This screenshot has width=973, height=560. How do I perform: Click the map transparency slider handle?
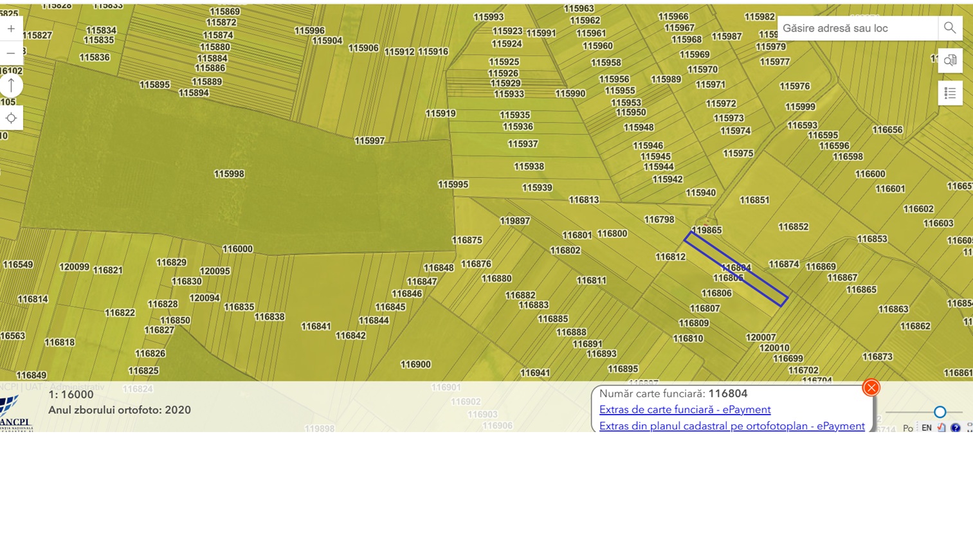940,411
